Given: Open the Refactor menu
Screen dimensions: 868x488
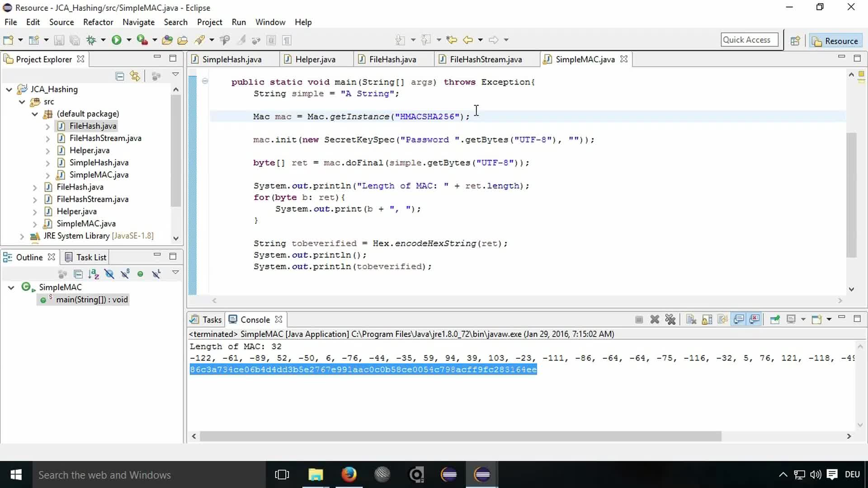Looking at the screenshot, I should point(98,22).
